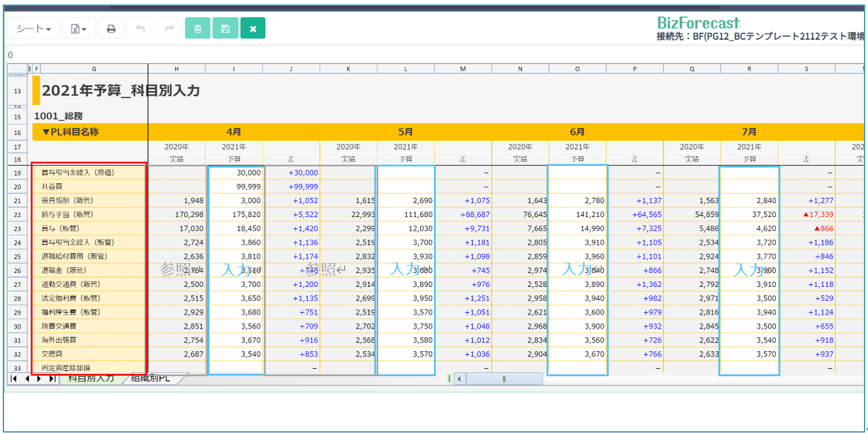Jump to first sheet tab arrow
This screenshot has height=433, width=868.
13,379
